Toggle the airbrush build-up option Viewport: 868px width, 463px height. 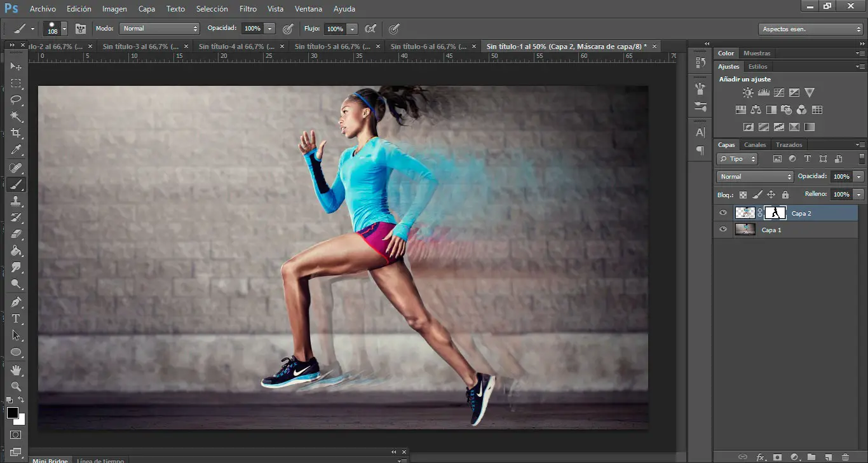[370, 29]
